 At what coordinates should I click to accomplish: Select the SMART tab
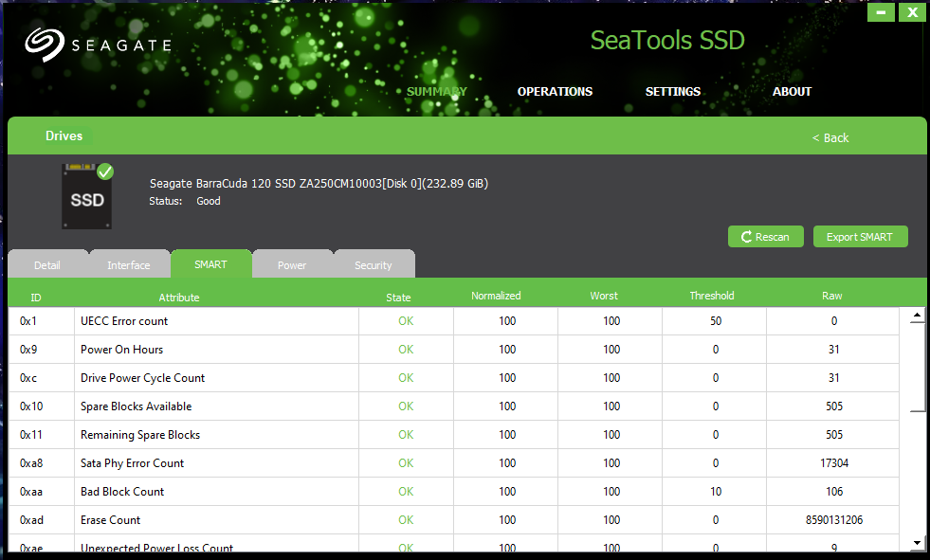coord(210,263)
